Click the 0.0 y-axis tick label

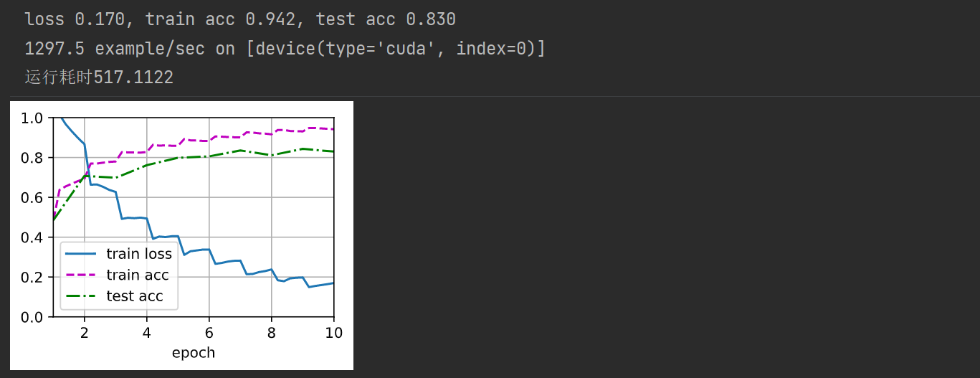pos(33,317)
